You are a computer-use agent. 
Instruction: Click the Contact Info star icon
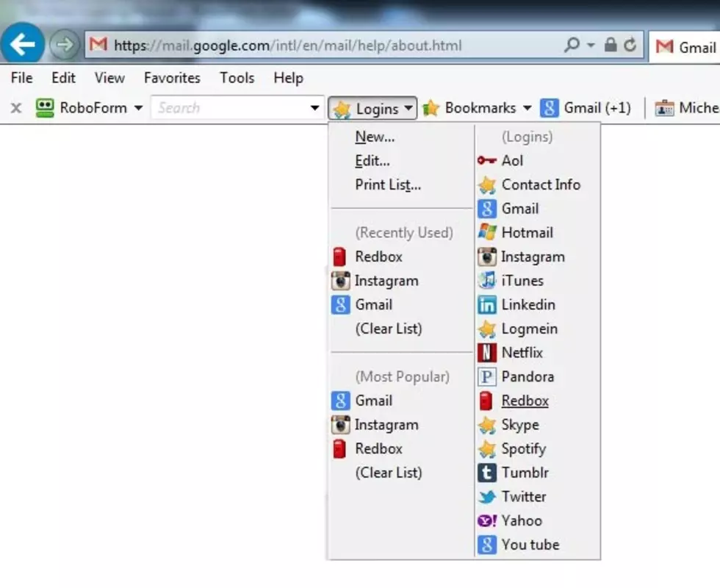coord(486,184)
